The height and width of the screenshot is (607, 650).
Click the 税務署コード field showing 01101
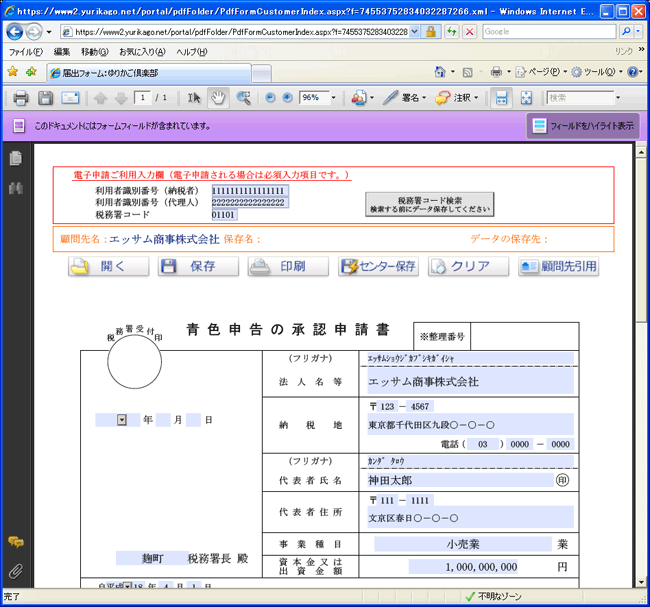pos(224,215)
